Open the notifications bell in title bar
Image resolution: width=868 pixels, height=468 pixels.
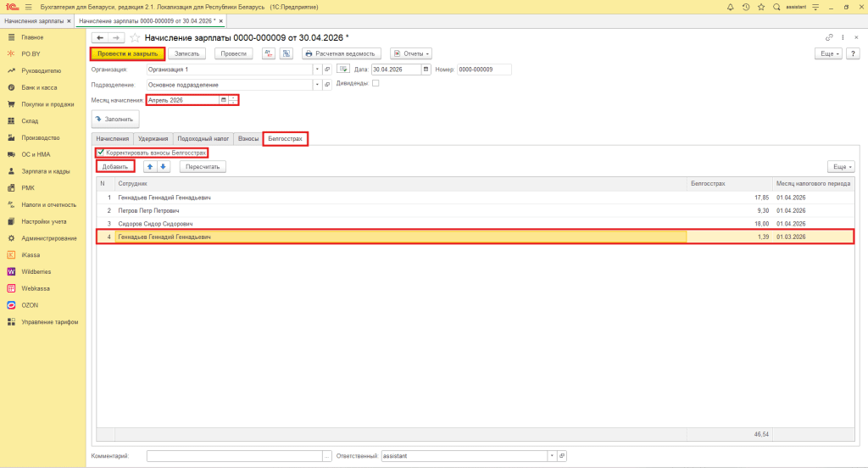coord(730,7)
